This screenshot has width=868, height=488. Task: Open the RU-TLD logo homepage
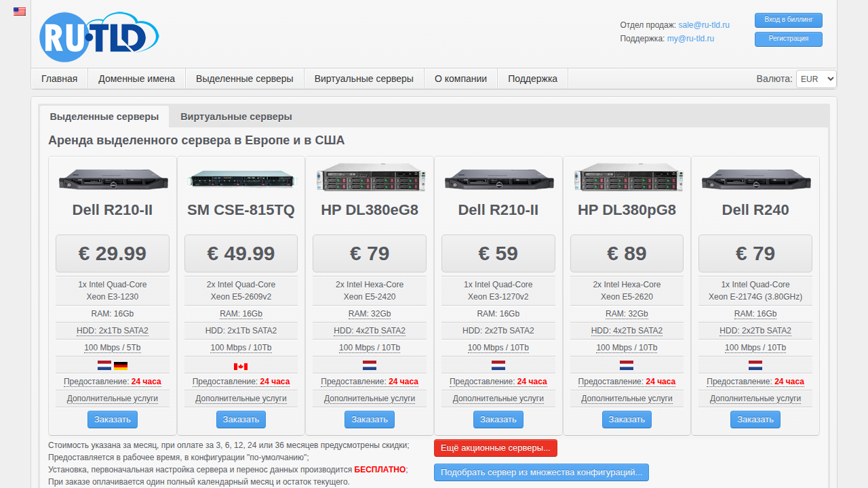99,37
